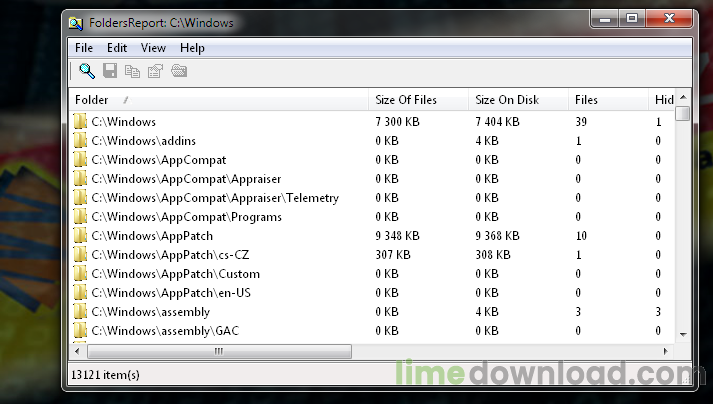Viewport: 713px width, 404px height.
Task: Select the C:\Windows\assembly row
Action: [x=372, y=312]
